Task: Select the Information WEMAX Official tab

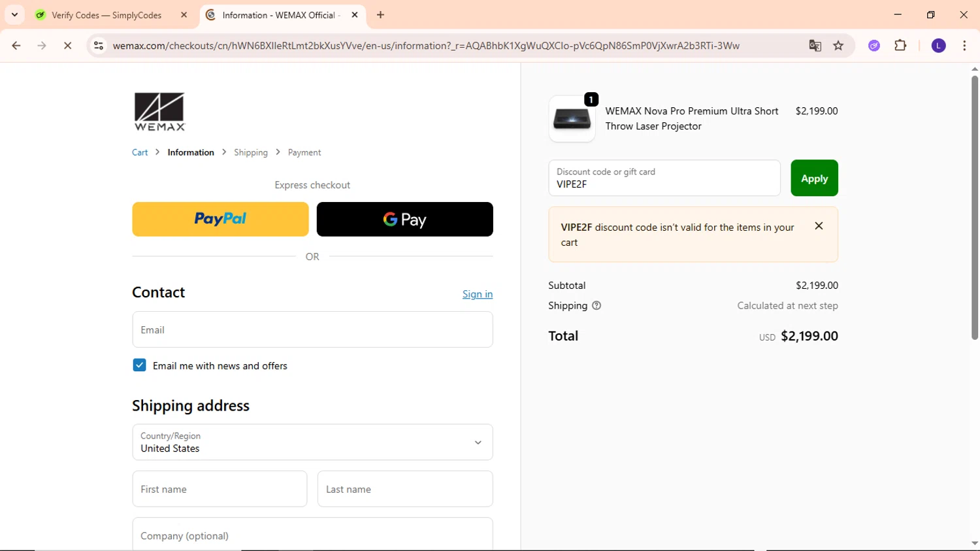Action: click(282, 15)
